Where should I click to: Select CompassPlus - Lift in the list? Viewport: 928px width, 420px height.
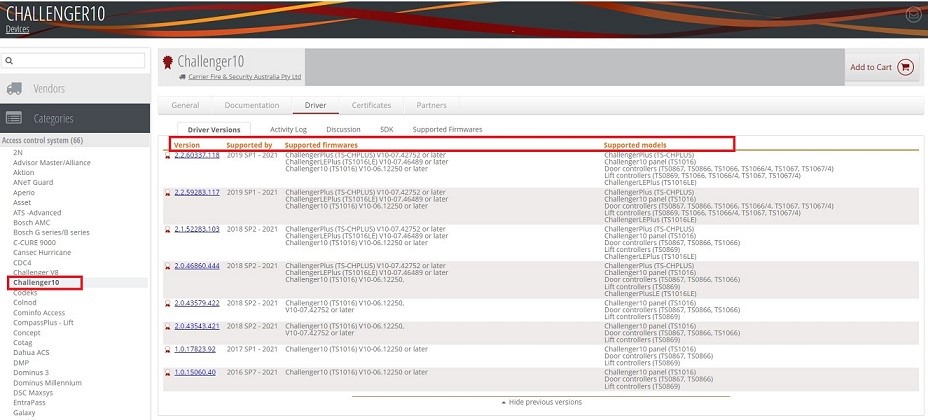tap(43, 323)
